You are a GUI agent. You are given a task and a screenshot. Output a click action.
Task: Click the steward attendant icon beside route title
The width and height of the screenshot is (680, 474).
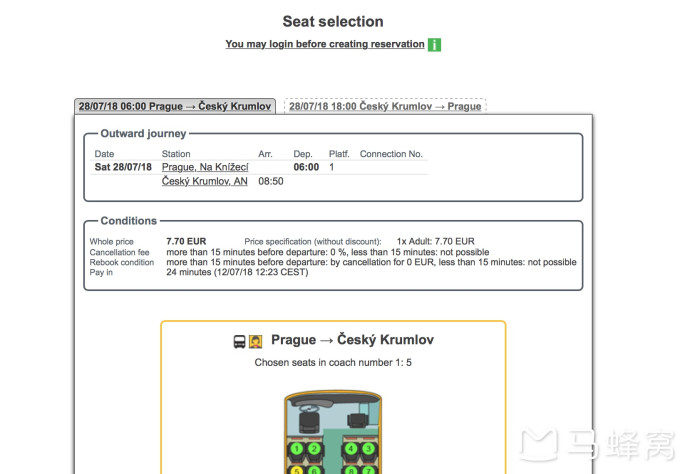(x=255, y=342)
